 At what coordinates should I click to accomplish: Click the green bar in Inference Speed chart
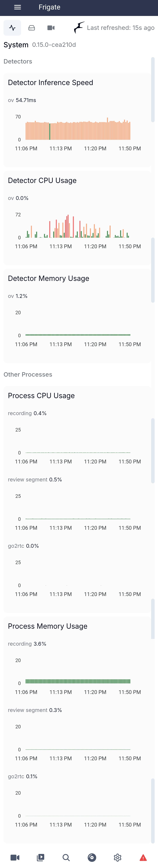(x=50, y=131)
